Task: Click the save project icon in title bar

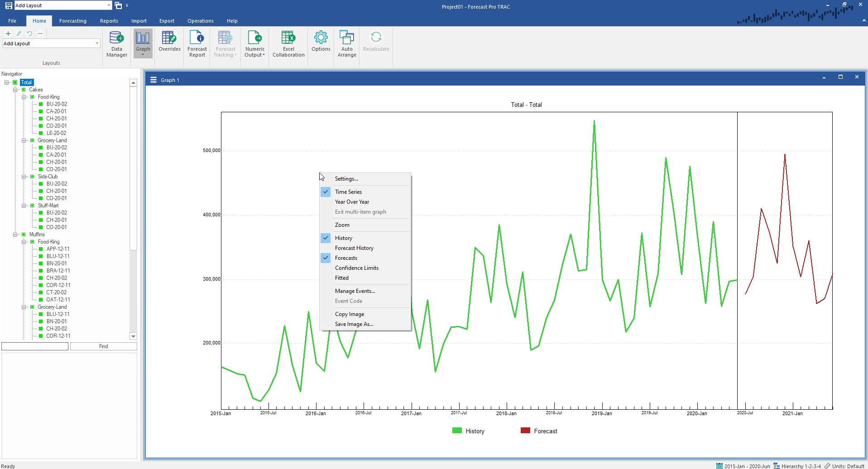Action: pos(9,5)
